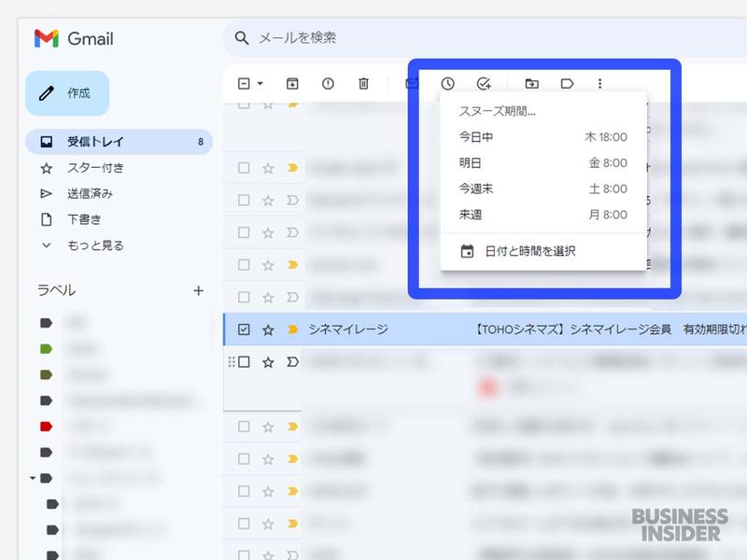Select the green label tag
The width and height of the screenshot is (747, 560).
click(x=46, y=349)
